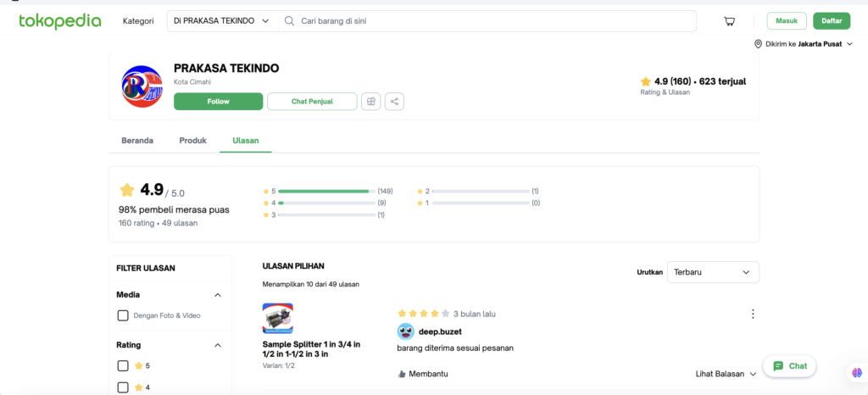
Task: Click the search magnifier icon
Action: pyautogui.click(x=290, y=21)
